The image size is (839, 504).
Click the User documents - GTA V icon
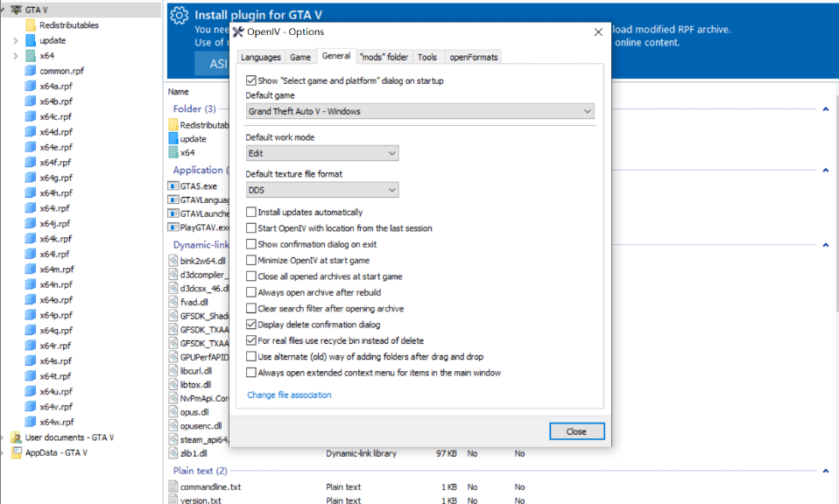[16, 437]
